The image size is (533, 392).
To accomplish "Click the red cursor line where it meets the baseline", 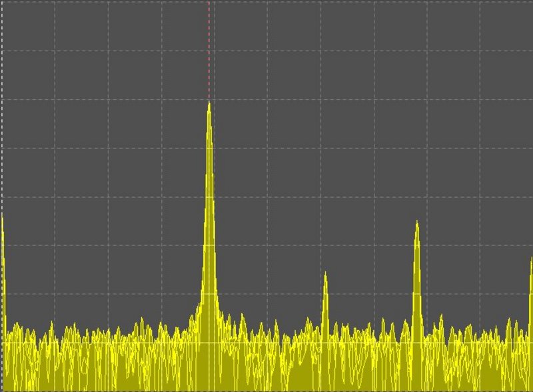I will (x=209, y=343).
